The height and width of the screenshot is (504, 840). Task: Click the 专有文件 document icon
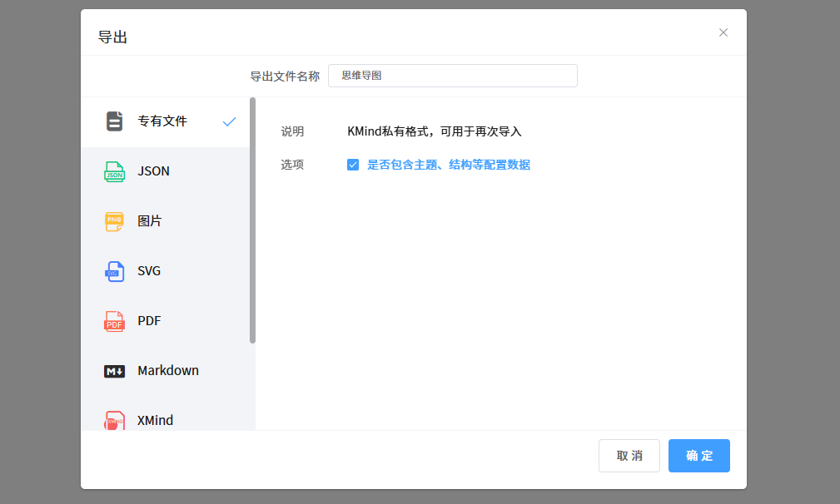114,121
